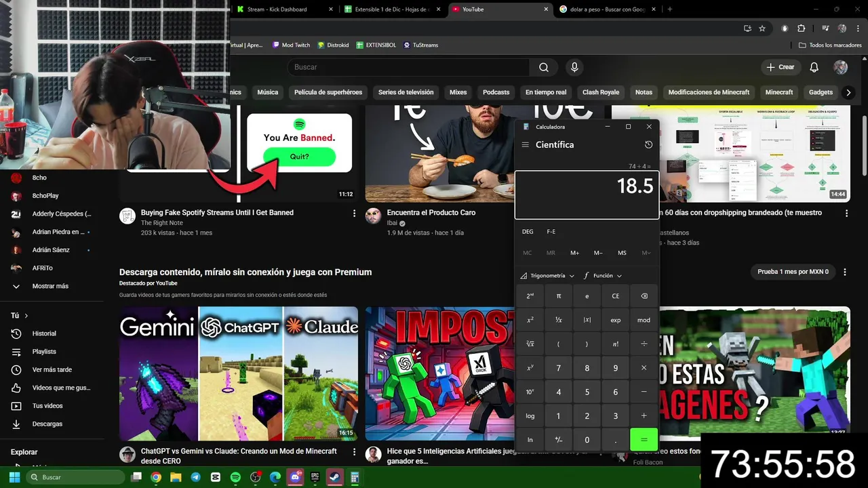868x488 pixels.
Task: Open Historial in the YouTube sidebar
Action: [44, 333]
